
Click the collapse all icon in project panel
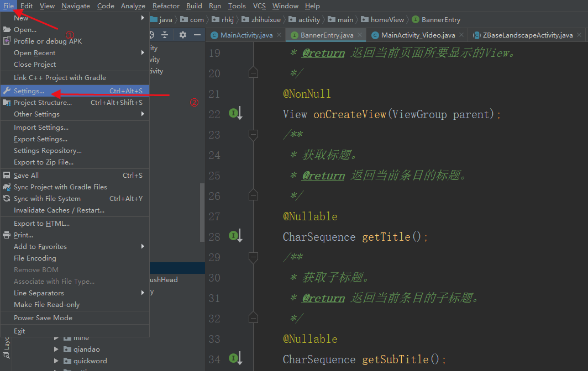[x=165, y=35]
